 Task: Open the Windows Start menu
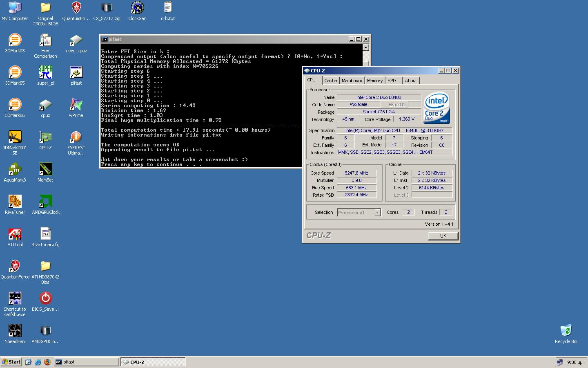pyautogui.click(x=11, y=362)
